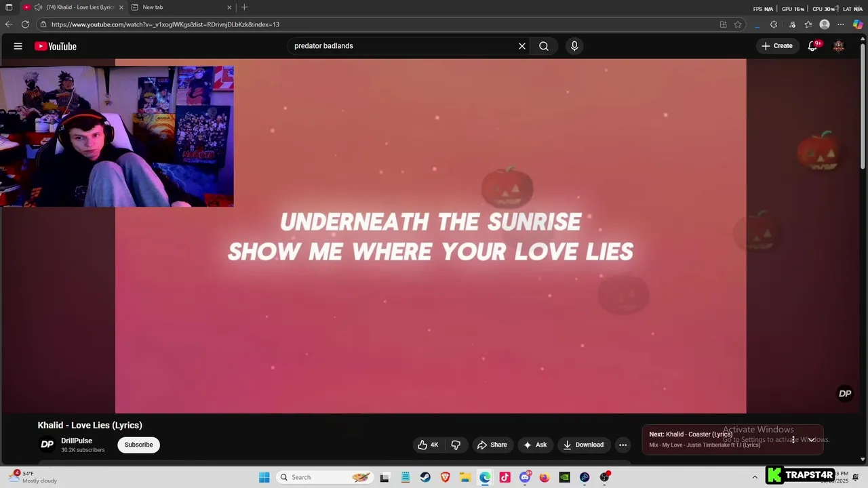Mute the Khalid tab via speaker icon
Image resolution: width=868 pixels, height=488 pixels.
(x=38, y=7)
